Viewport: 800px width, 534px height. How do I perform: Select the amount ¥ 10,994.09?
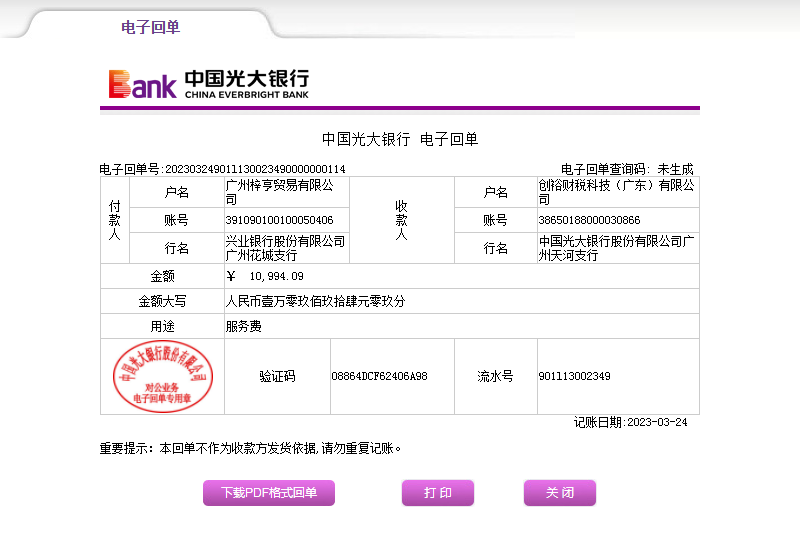(x=265, y=276)
